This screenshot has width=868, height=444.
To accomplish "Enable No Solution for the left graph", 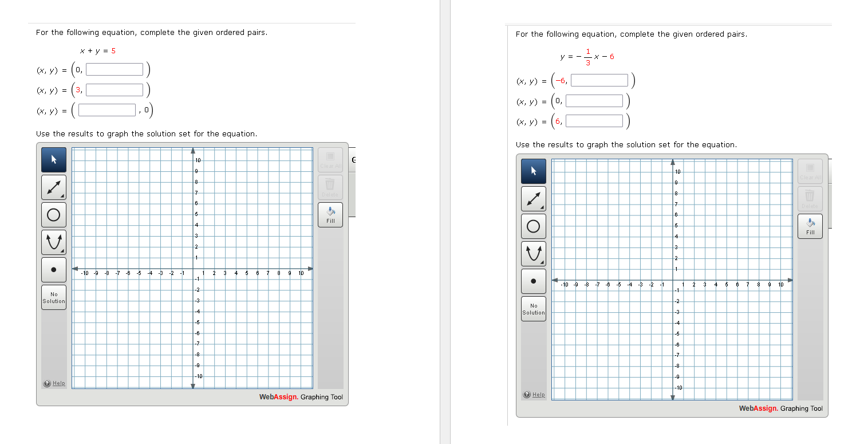I will 53,297.
